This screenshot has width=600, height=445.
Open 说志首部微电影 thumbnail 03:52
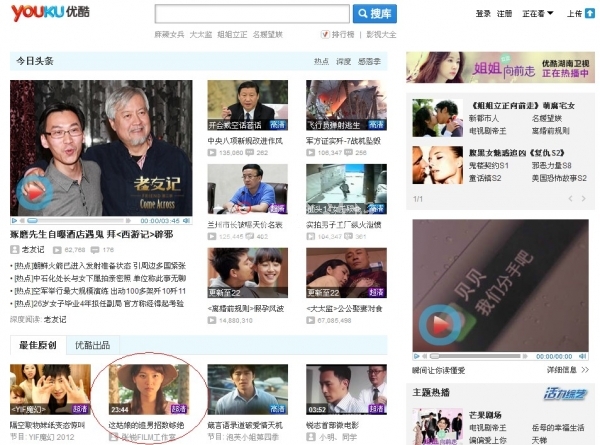pos(346,390)
